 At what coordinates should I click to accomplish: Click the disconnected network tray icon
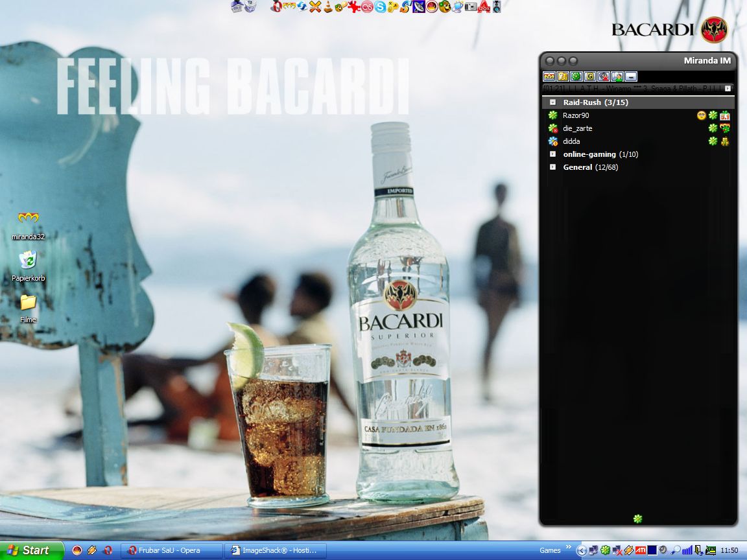coord(617,550)
